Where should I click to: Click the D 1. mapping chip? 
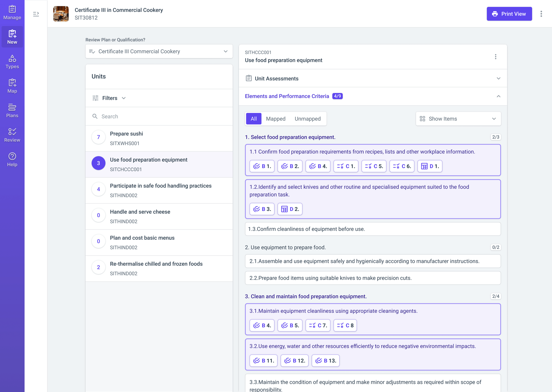pyautogui.click(x=430, y=166)
